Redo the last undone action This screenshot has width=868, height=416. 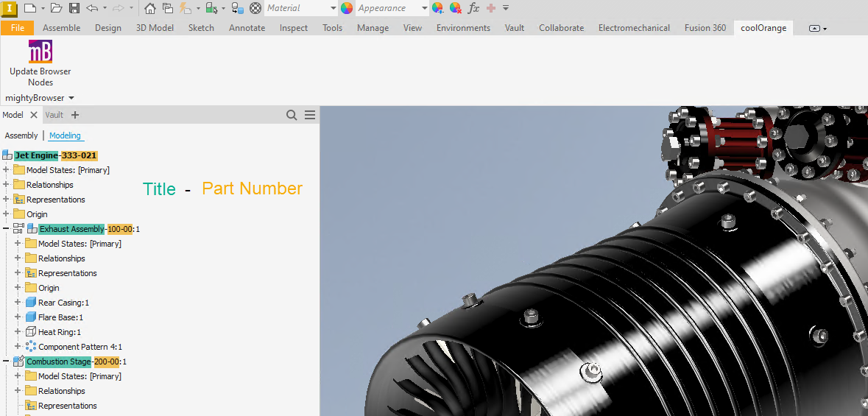pyautogui.click(x=118, y=8)
